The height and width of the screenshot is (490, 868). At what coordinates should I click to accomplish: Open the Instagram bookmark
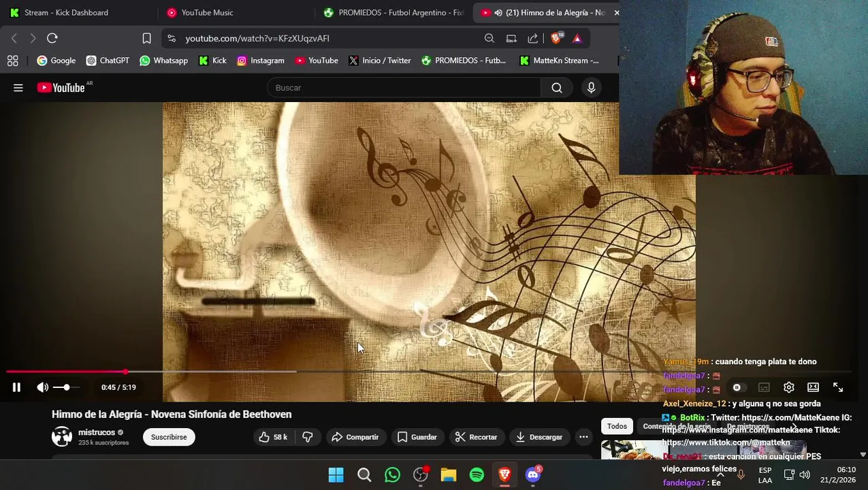point(260,61)
